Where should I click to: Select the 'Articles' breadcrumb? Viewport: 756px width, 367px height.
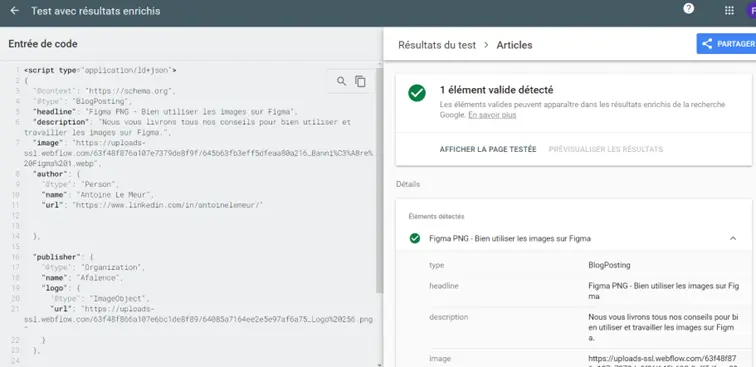coord(514,45)
